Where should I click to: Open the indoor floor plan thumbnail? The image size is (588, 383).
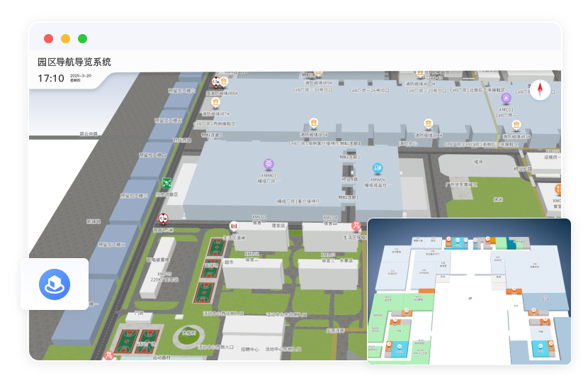(x=469, y=291)
